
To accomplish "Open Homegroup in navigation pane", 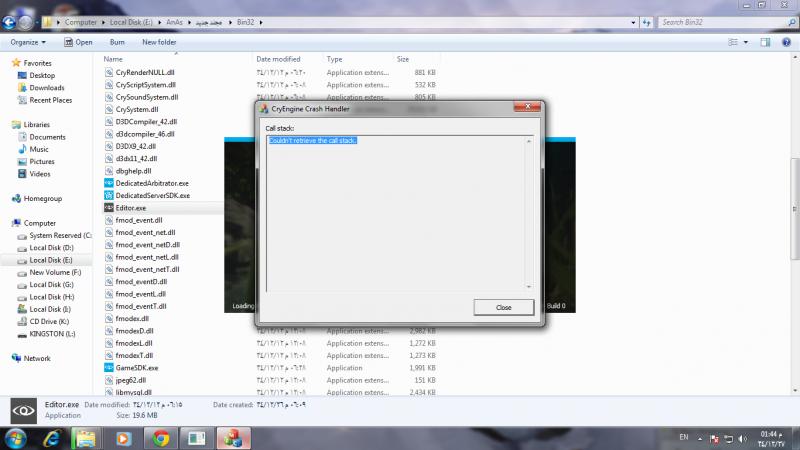I will (42, 198).
